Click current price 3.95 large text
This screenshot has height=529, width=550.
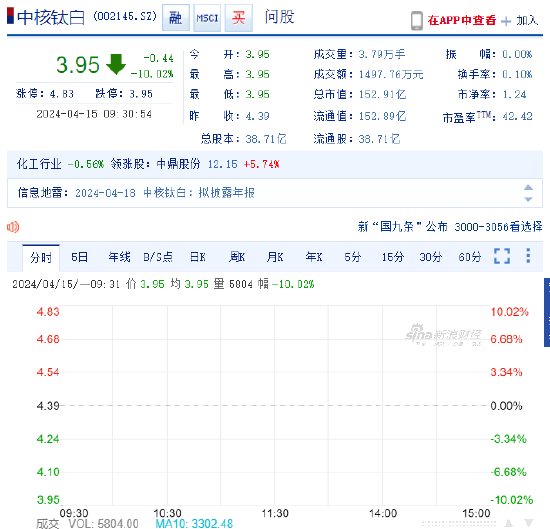tap(78, 65)
